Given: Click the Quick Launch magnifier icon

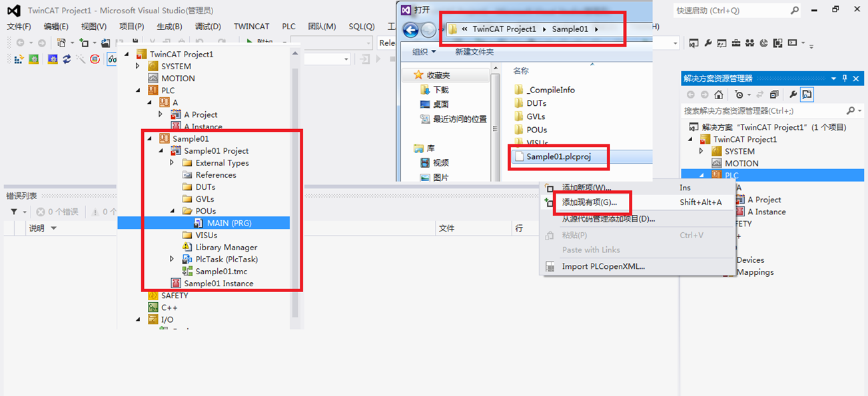Looking at the screenshot, I should (795, 11).
